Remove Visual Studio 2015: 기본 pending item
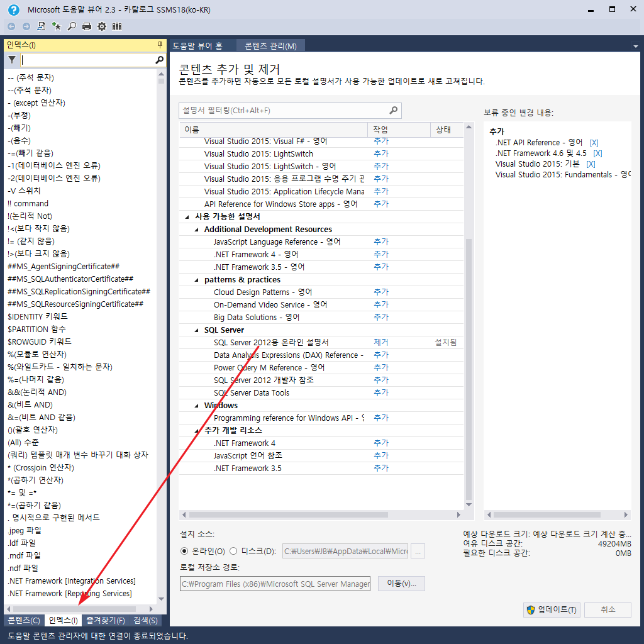Viewport: 644px width, 644px height. click(591, 164)
